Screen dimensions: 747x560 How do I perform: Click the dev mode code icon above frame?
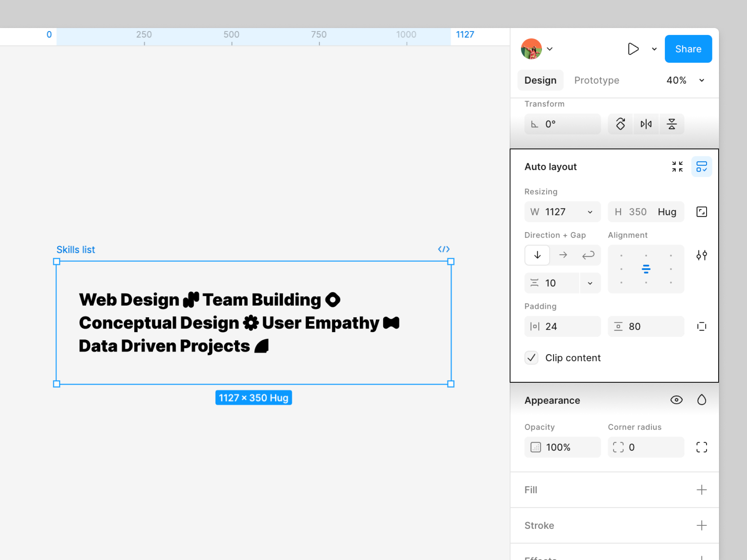tap(444, 249)
